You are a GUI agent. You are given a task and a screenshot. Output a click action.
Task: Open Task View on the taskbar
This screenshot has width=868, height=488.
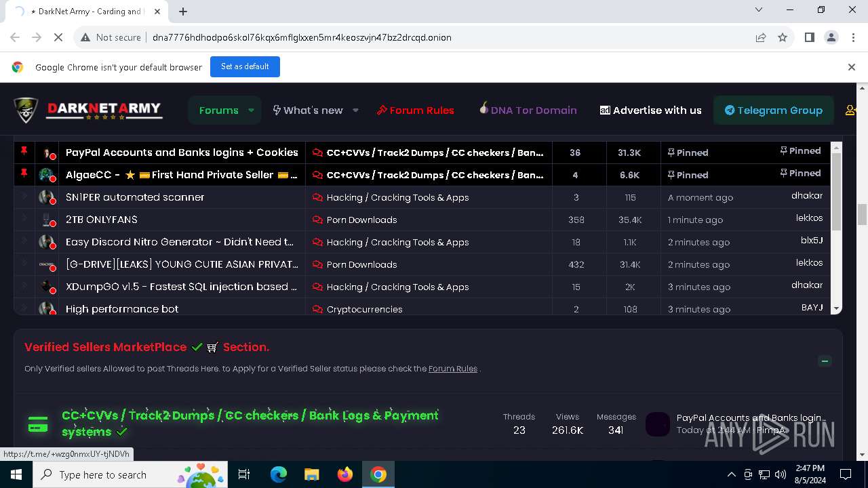(244, 474)
